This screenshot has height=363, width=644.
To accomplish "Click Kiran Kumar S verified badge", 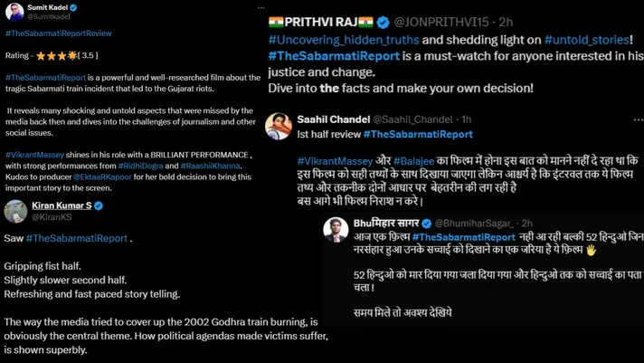I will pos(99,205).
